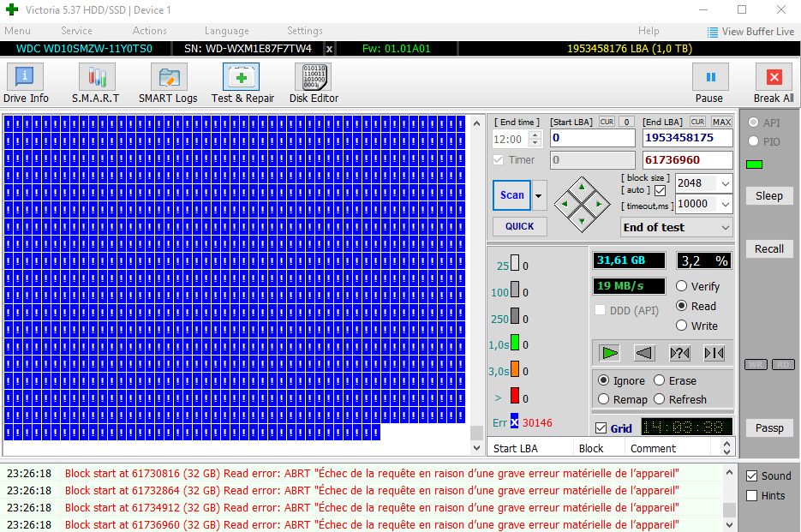This screenshot has height=532, width=801.
Task: Click the QUICK scan button
Action: [519, 226]
